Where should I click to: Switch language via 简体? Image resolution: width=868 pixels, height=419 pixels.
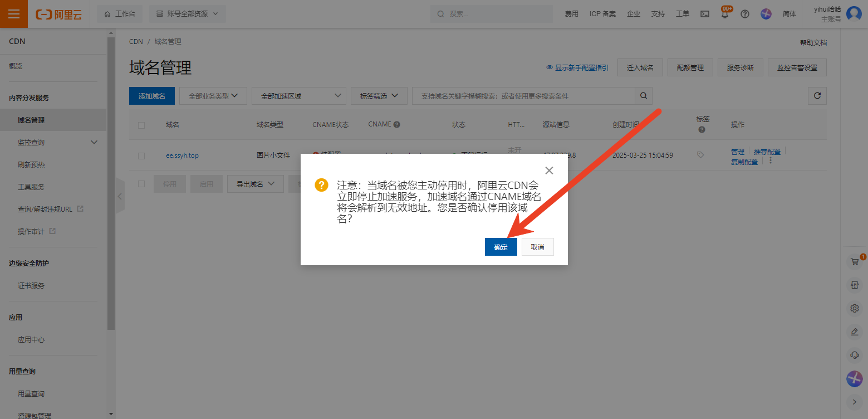(789, 14)
